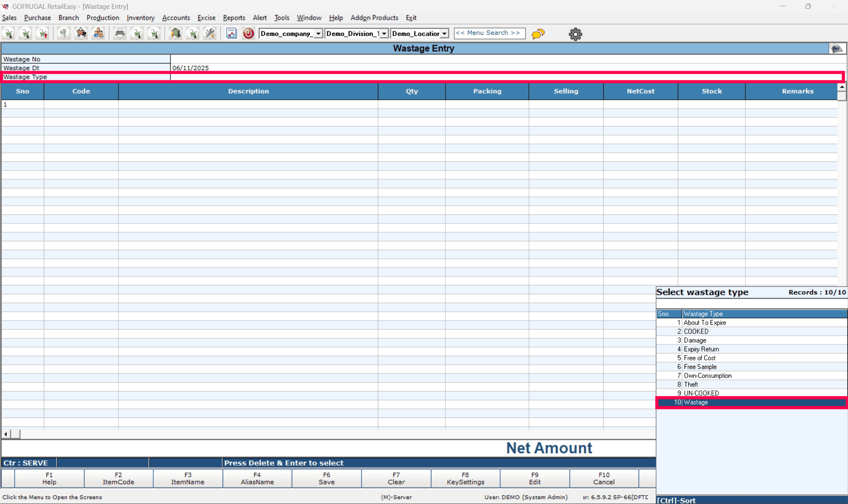848x504 pixels.
Task: Open the yellow chat bubbles icon
Action: point(538,34)
